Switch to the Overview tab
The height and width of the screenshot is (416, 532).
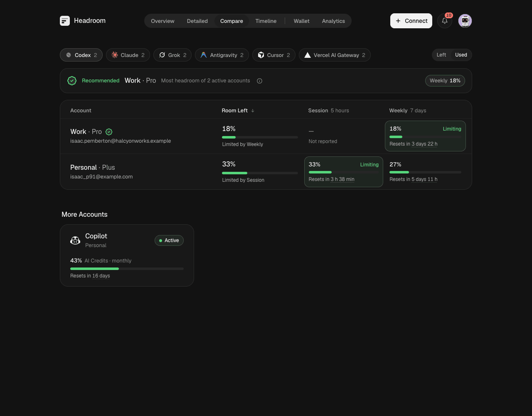(x=163, y=21)
